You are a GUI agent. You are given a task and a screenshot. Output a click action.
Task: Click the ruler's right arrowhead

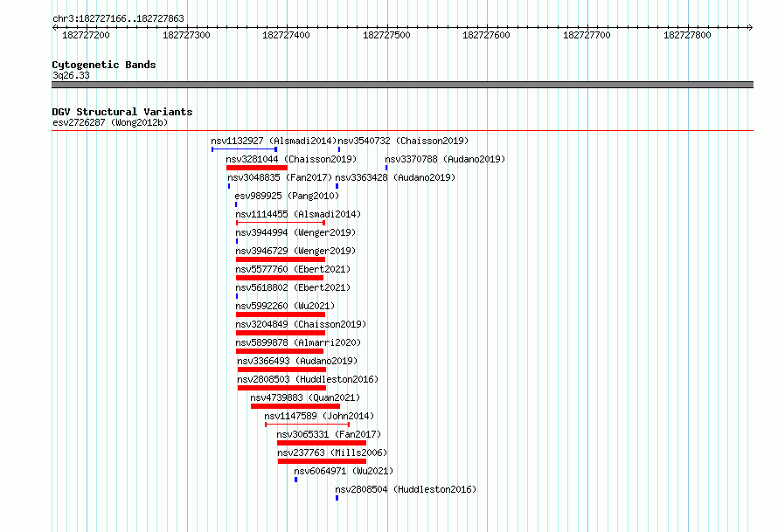[751, 27]
